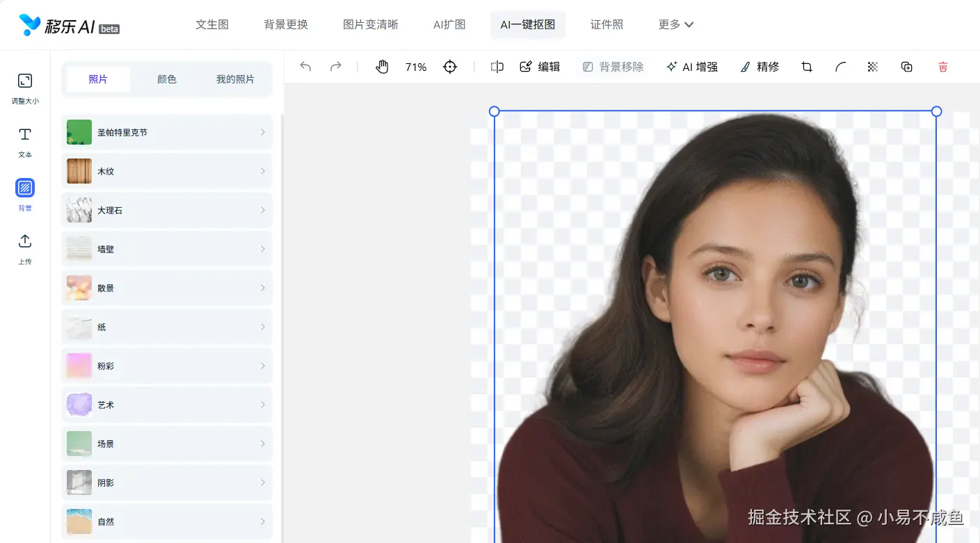Click the AI 增强 button
The image size is (980, 543).
click(691, 67)
